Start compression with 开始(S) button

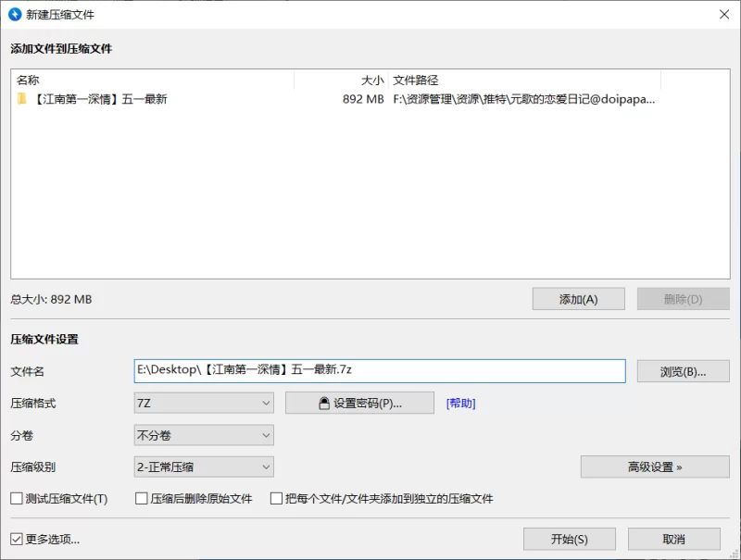tap(569, 540)
